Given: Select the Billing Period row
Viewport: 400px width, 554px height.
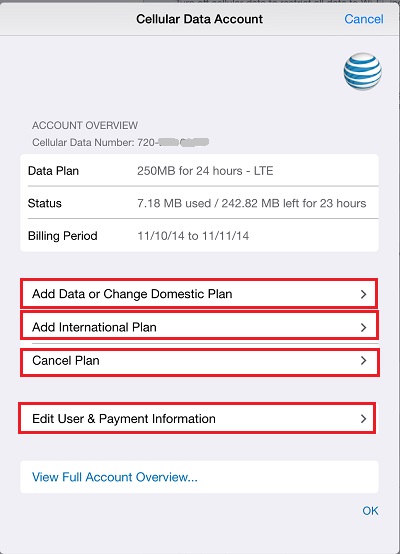Looking at the screenshot, I should 199,236.
